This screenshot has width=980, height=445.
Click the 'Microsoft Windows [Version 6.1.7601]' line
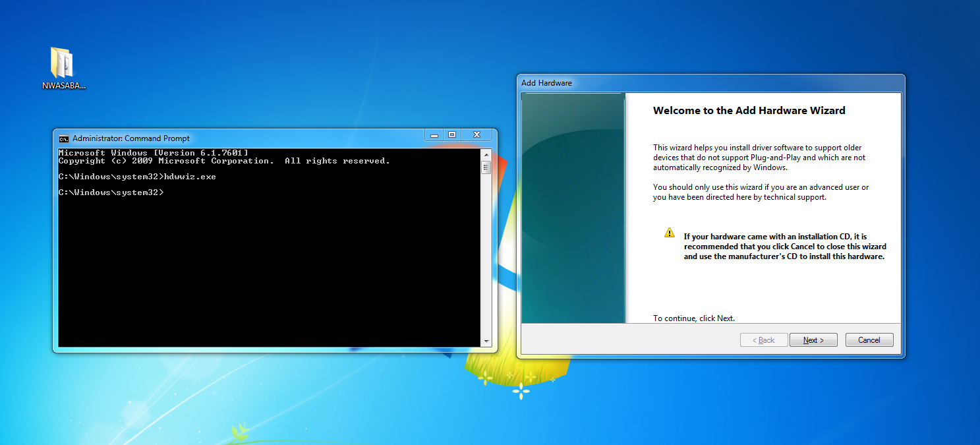pos(153,153)
